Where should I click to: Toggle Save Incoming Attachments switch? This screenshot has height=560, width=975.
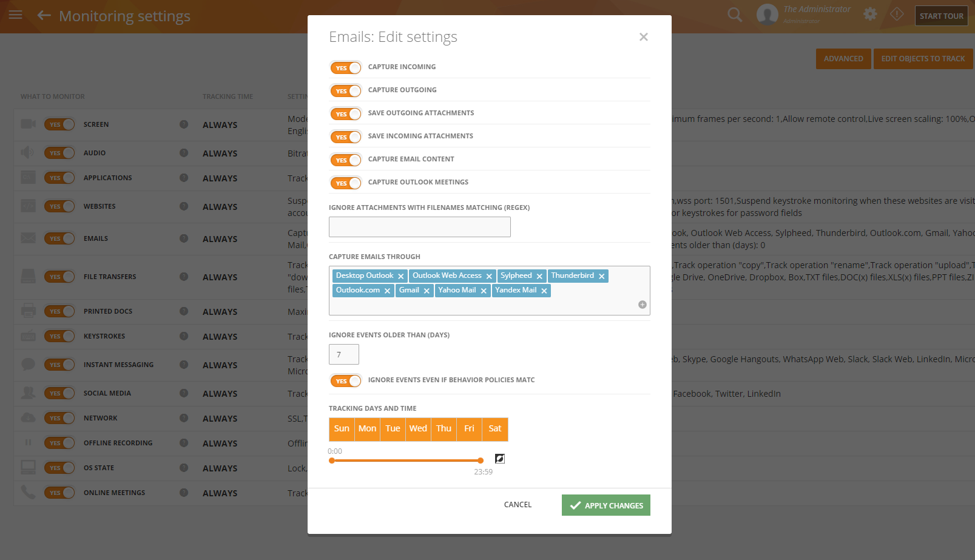pos(346,137)
